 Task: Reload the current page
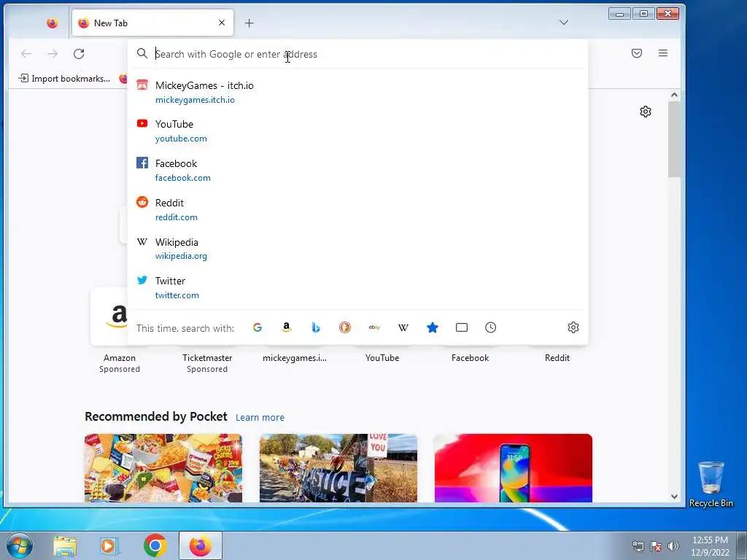coord(79,54)
